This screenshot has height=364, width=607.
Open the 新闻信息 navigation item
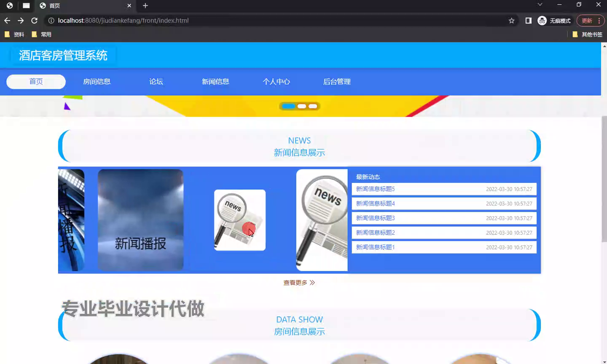215,82
